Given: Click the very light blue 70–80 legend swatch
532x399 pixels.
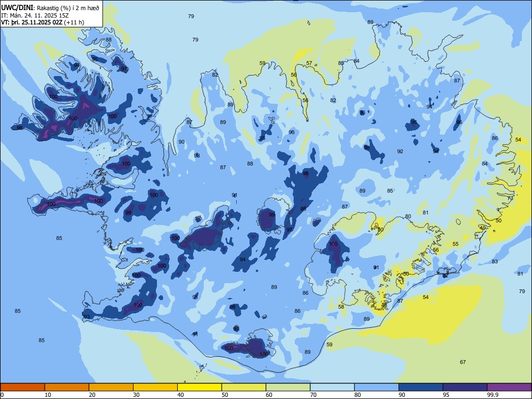Looking at the screenshot, I should point(332,387).
